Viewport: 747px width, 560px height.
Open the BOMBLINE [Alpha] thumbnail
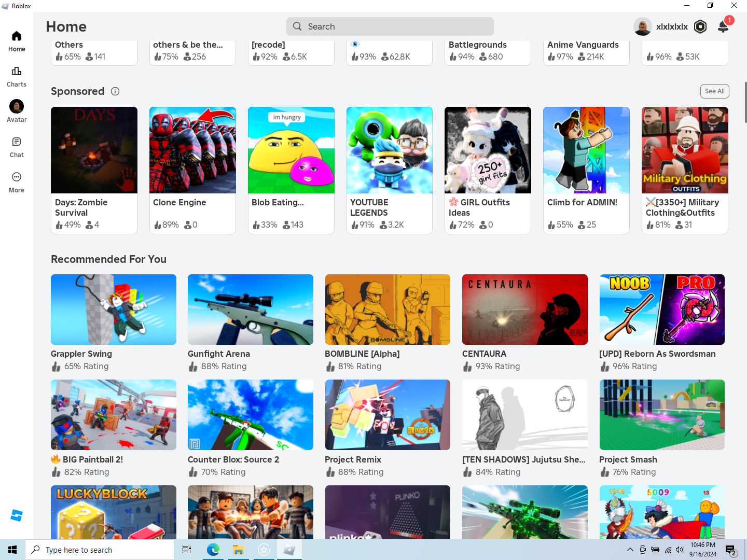(x=388, y=310)
